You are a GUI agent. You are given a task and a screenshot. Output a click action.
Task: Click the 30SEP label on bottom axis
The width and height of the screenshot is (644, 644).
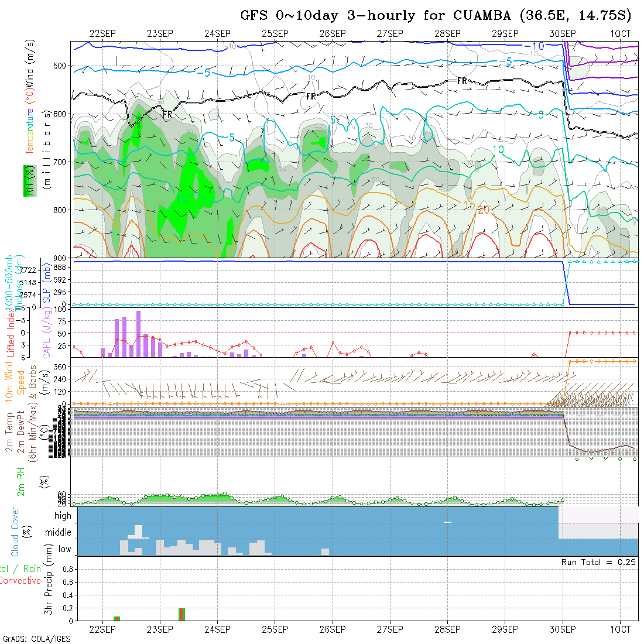pyautogui.click(x=563, y=629)
